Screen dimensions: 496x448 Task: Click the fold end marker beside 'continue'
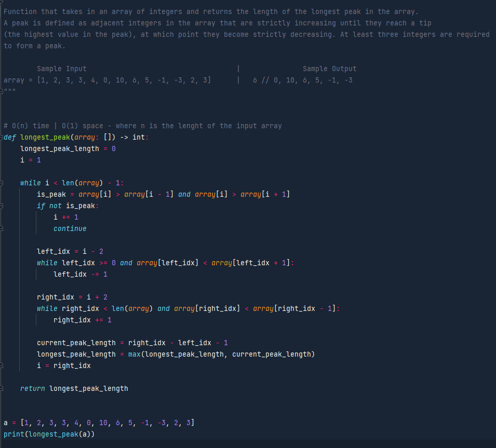(1, 228)
